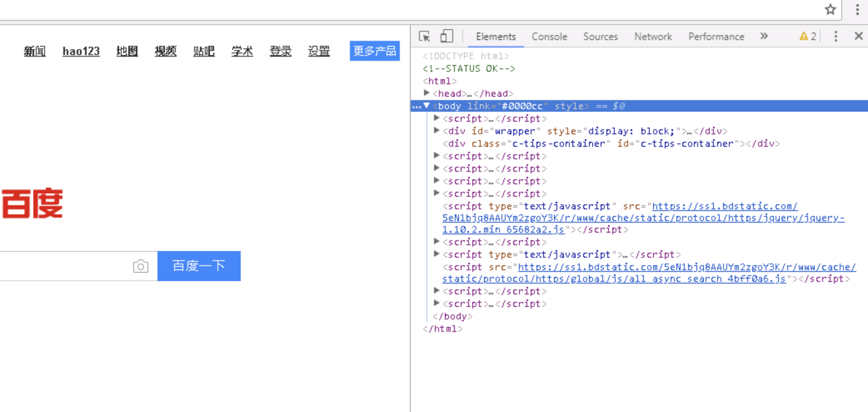Open the all_async_search script URL
The image size is (868, 412).
point(649,273)
